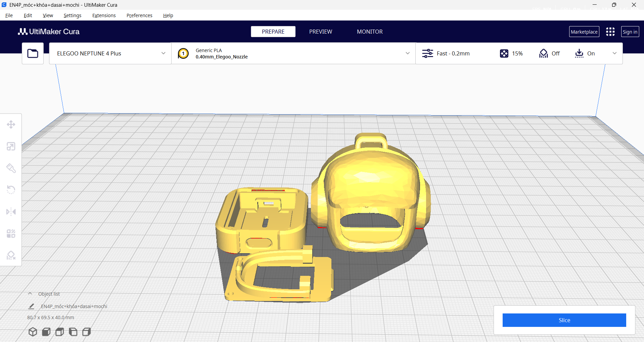Viewport: 644px width, 342px height.
Task: Expand the print settings panel chevron
Action: pos(615,53)
